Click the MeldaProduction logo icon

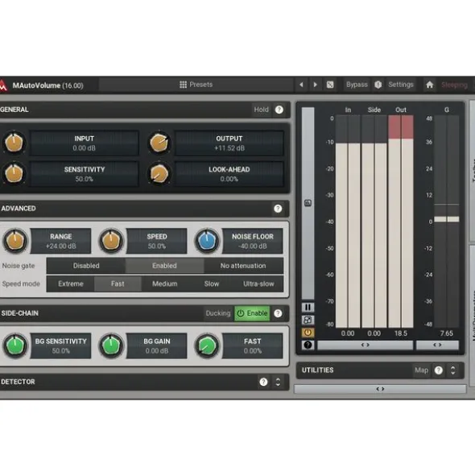tap(3, 85)
